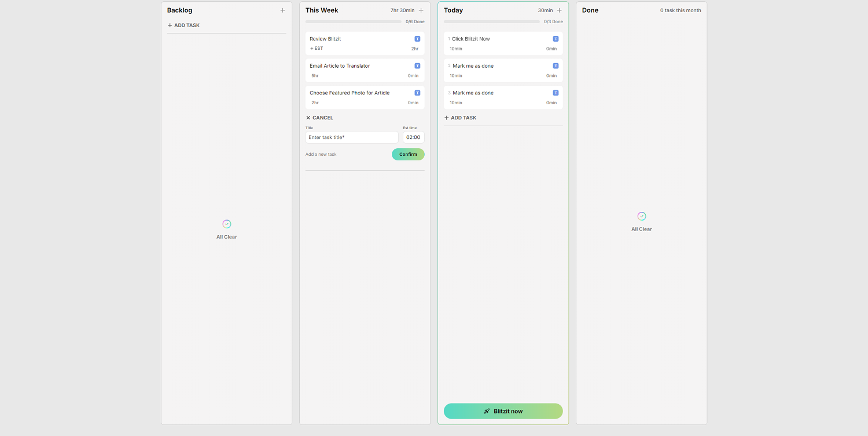Screen dimensions: 868x436
Task: Click the T badge on Email Article to Translator
Action: pos(417,65)
